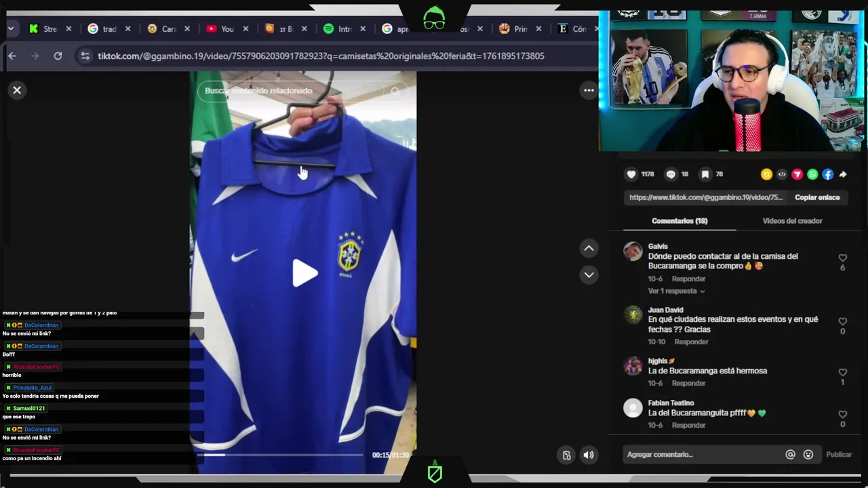
Task: Like the Fabian Teatino comment
Action: click(843, 414)
